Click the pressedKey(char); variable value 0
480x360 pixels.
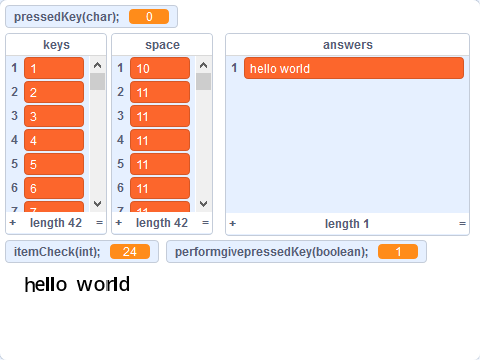(x=149, y=17)
